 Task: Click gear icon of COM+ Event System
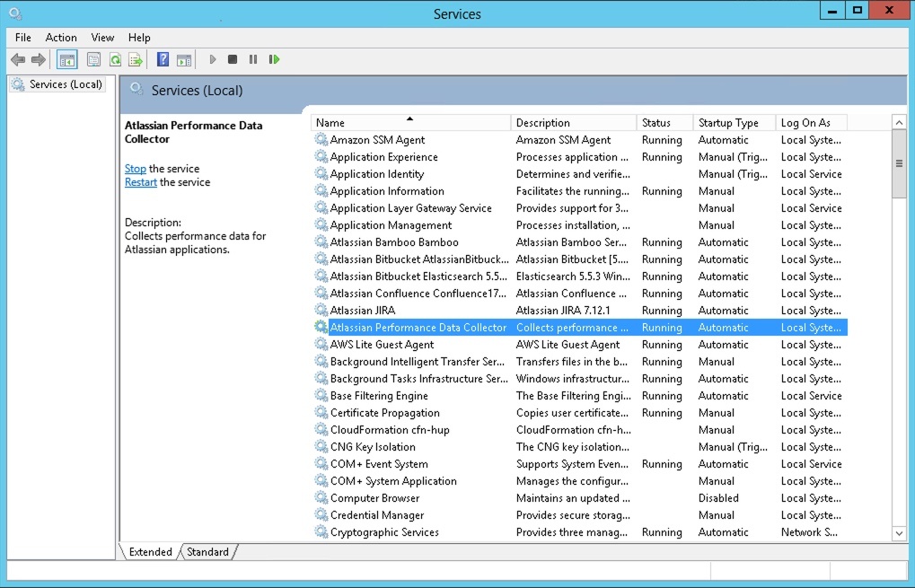(x=321, y=463)
